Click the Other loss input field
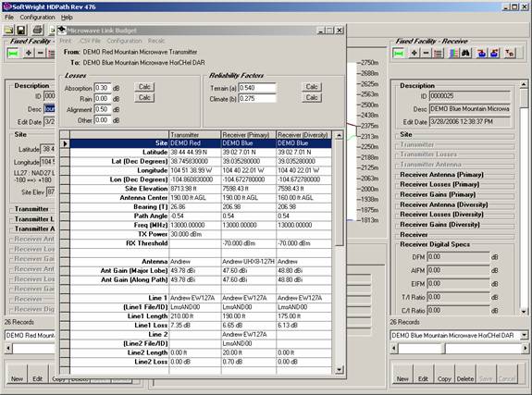This screenshot has width=532, height=395. click(x=103, y=120)
